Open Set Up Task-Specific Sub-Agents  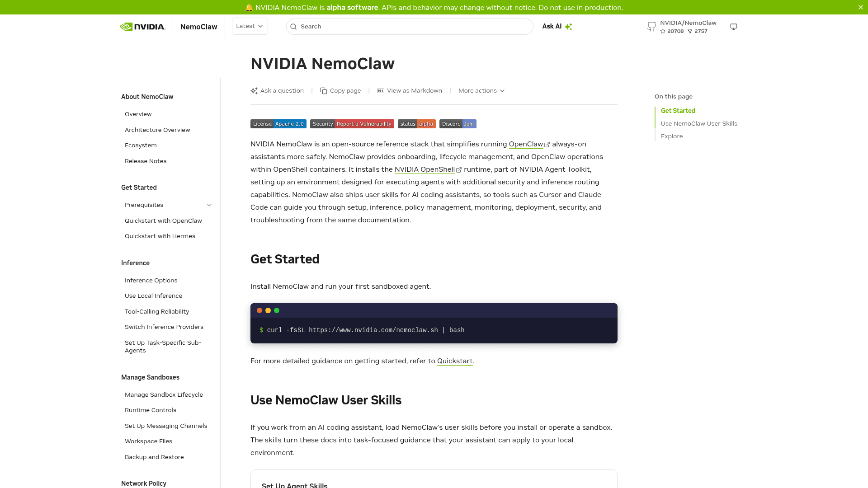[163, 347]
